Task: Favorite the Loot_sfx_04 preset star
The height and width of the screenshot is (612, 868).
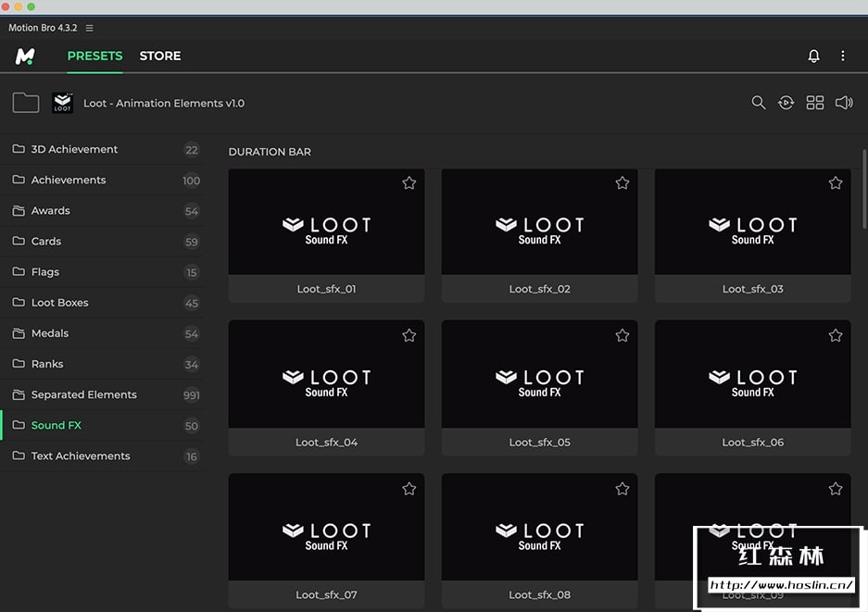Action: [x=409, y=335]
